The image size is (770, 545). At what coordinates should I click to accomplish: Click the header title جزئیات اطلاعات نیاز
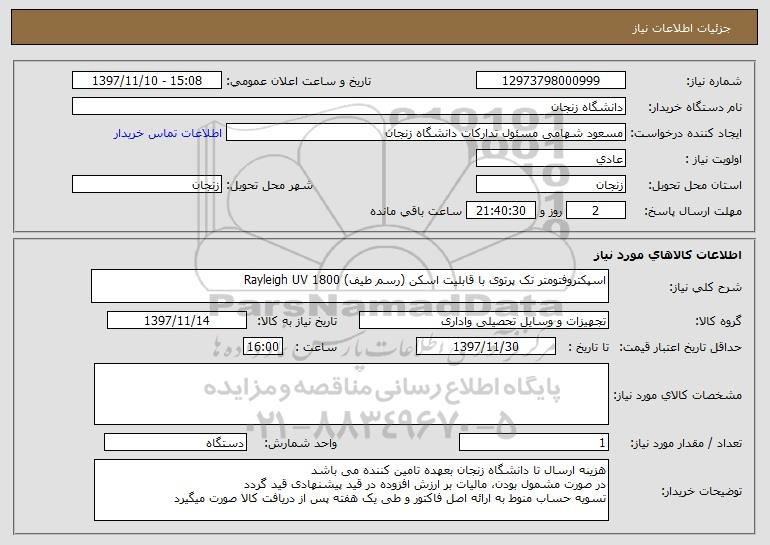(x=681, y=28)
